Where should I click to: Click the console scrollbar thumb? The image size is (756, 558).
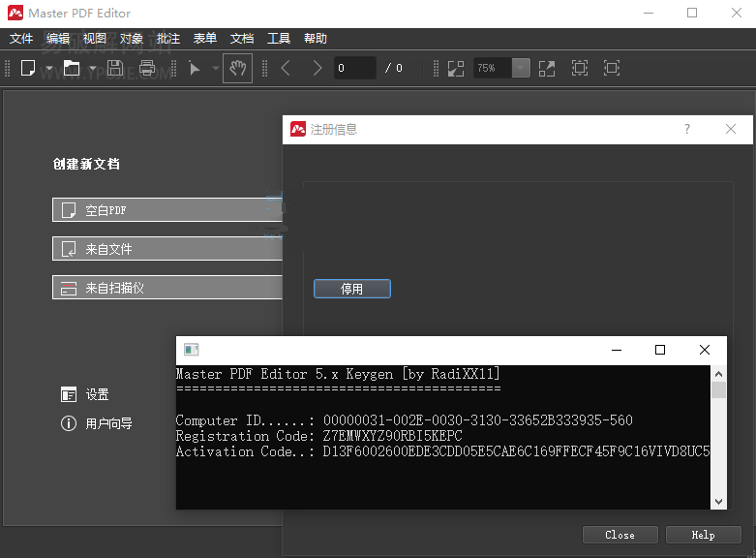(718, 390)
